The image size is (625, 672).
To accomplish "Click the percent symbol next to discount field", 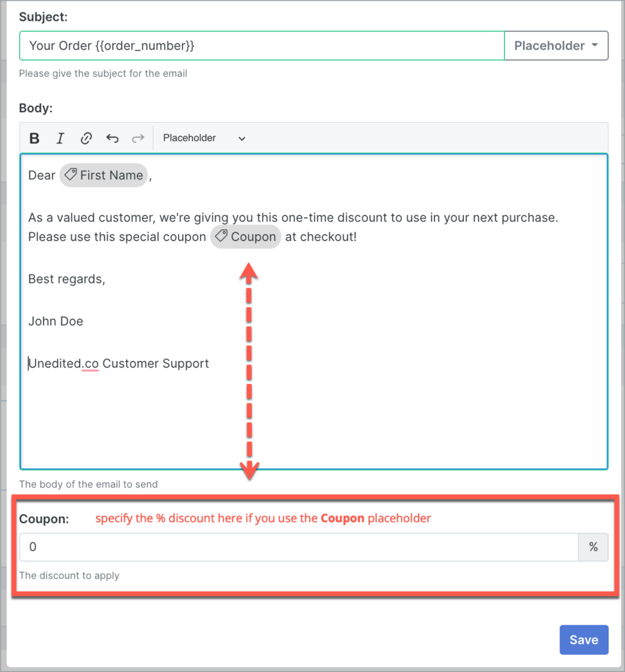I will (x=593, y=547).
